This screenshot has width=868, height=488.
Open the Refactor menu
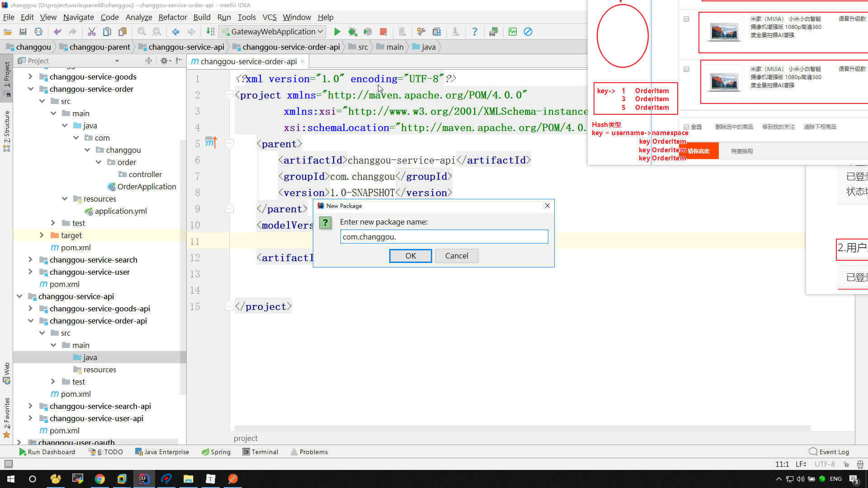pyautogui.click(x=173, y=17)
